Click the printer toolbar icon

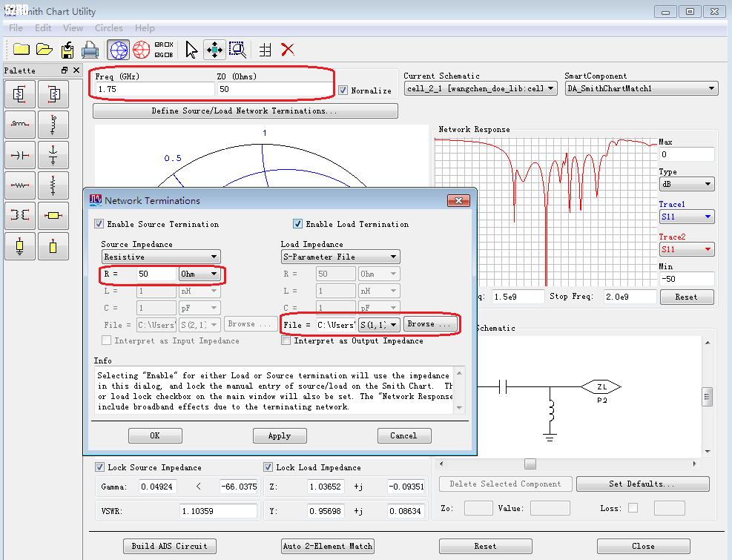tap(90, 50)
